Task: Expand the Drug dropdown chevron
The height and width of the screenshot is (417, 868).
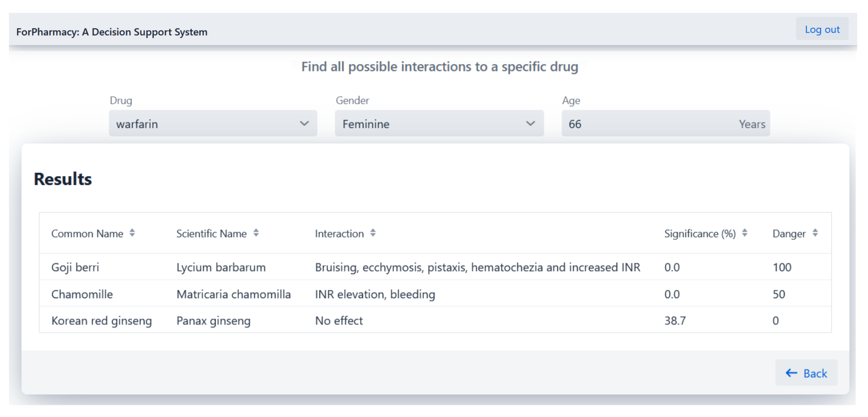Action: [x=304, y=124]
